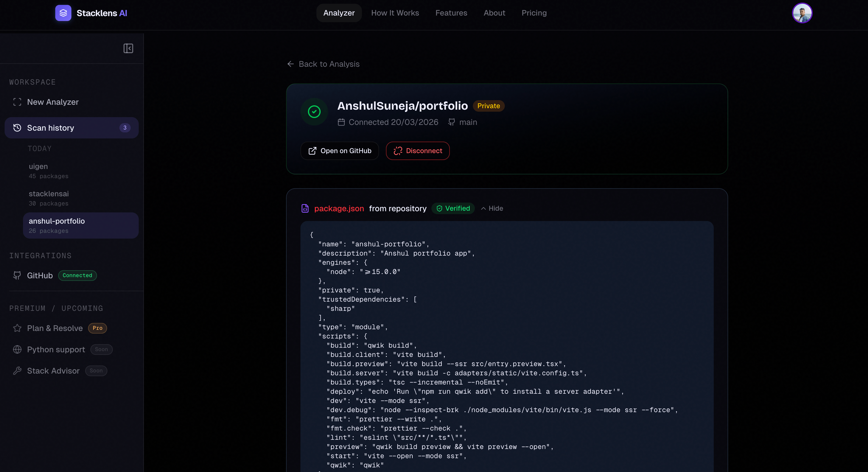Select the uigen scan entry
868x472 pixels.
(x=49, y=171)
